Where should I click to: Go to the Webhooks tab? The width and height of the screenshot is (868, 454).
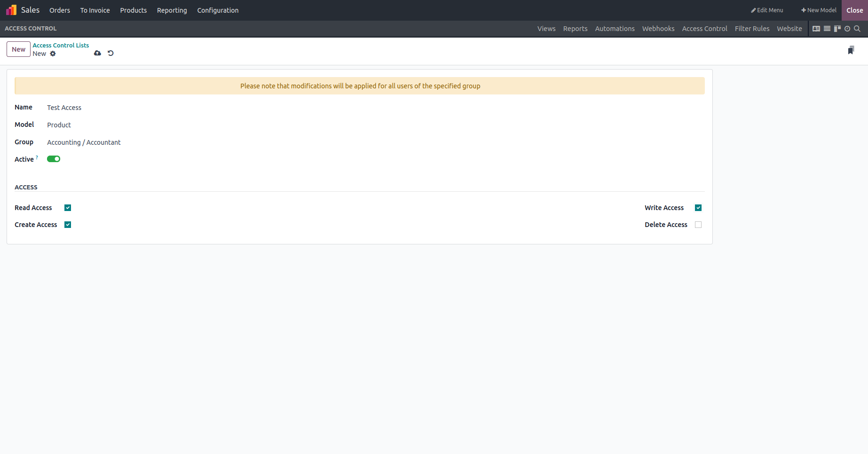pyautogui.click(x=658, y=29)
